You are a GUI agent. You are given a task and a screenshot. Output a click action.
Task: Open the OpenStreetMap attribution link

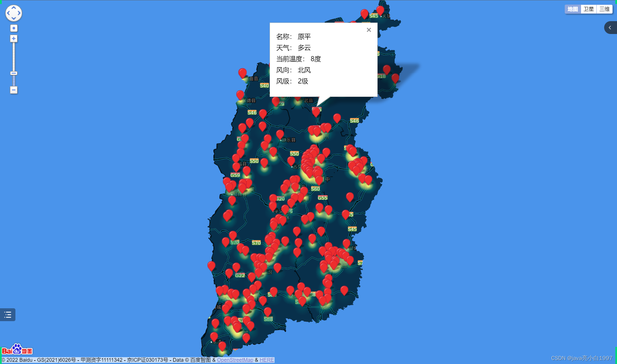(235, 360)
